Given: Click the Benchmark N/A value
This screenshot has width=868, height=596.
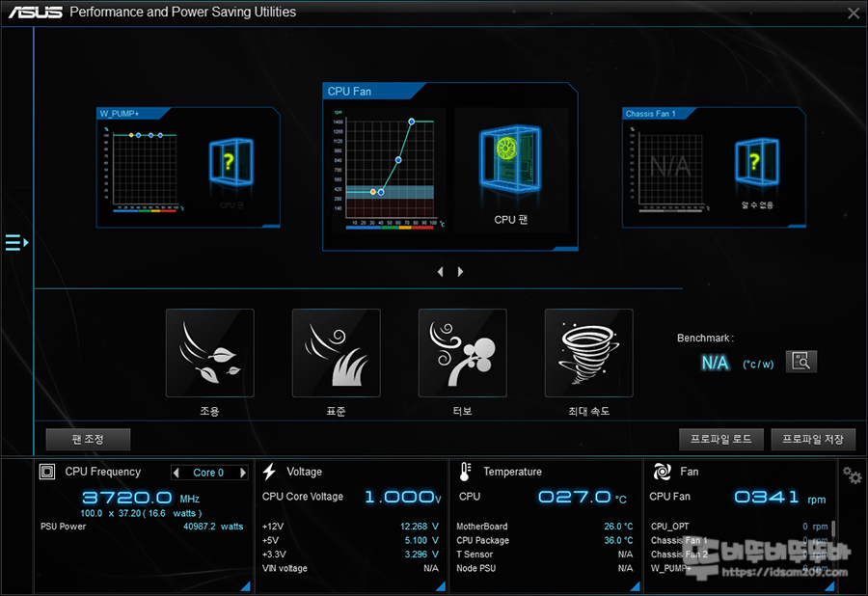Looking at the screenshot, I should (x=716, y=363).
